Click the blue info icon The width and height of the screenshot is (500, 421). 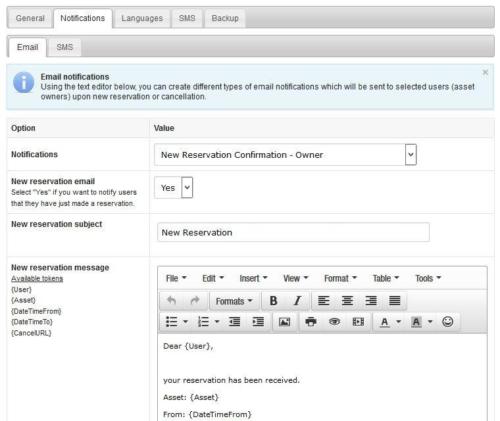pyautogui.click(x=23, y=82)
